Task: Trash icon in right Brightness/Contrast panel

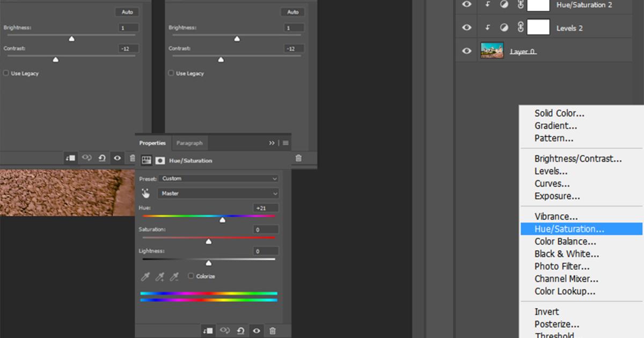Action: 298,158
